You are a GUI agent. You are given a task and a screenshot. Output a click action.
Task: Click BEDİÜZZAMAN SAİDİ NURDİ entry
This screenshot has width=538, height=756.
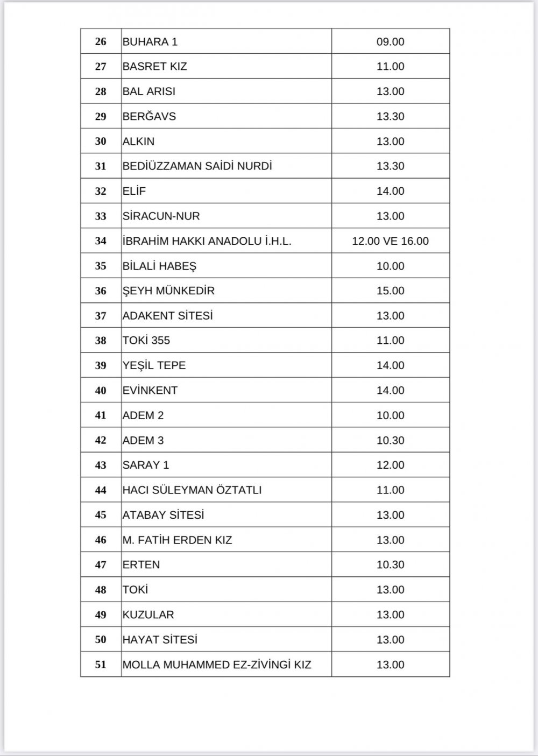point(197,166)
